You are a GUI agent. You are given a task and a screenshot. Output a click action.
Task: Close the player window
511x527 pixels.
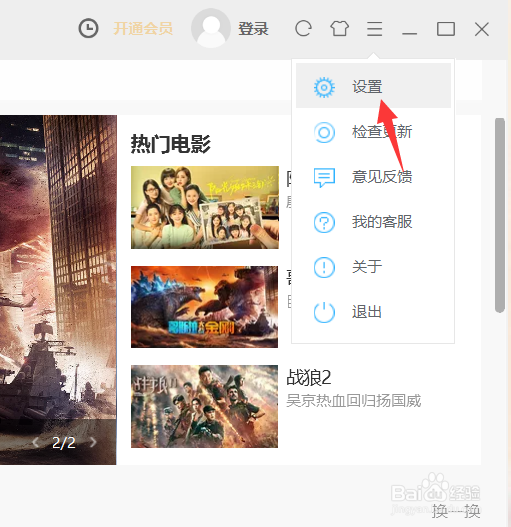coord(482,29)
